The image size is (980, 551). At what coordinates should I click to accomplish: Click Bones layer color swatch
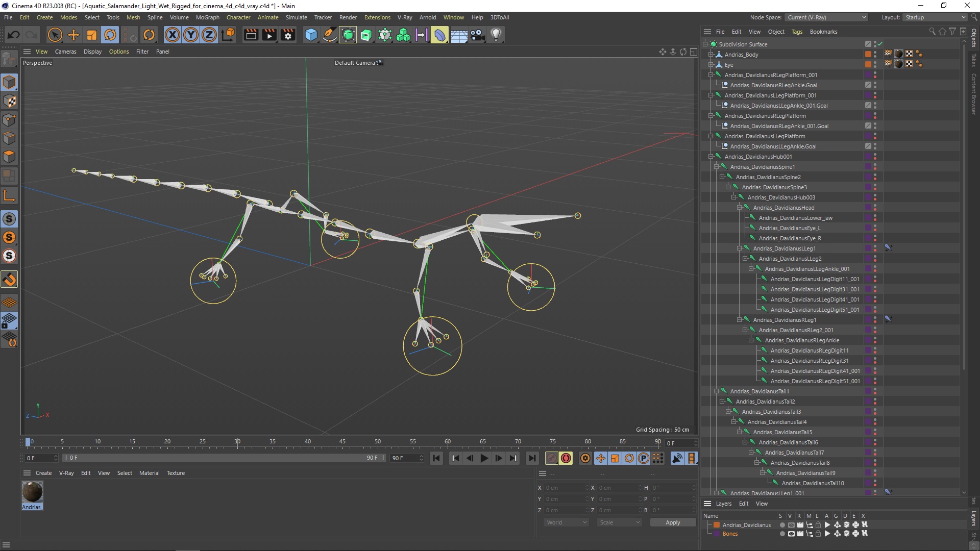[x=717, y=534]
